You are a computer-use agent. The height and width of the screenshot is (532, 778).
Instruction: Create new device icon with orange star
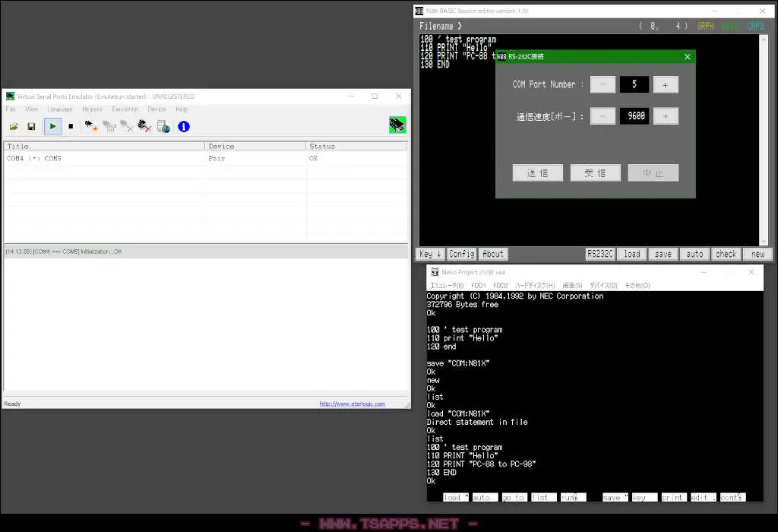tap(91, 127)
